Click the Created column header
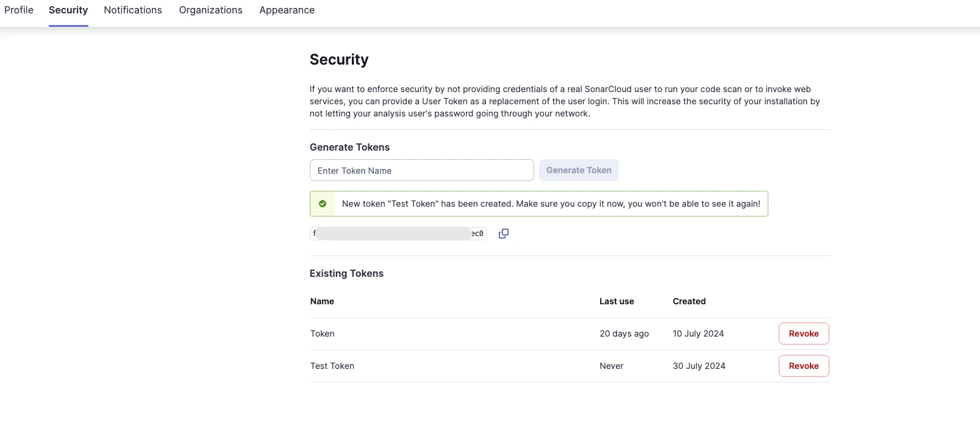The height and width of the screenshot is (436, 980). click(689, 301)
